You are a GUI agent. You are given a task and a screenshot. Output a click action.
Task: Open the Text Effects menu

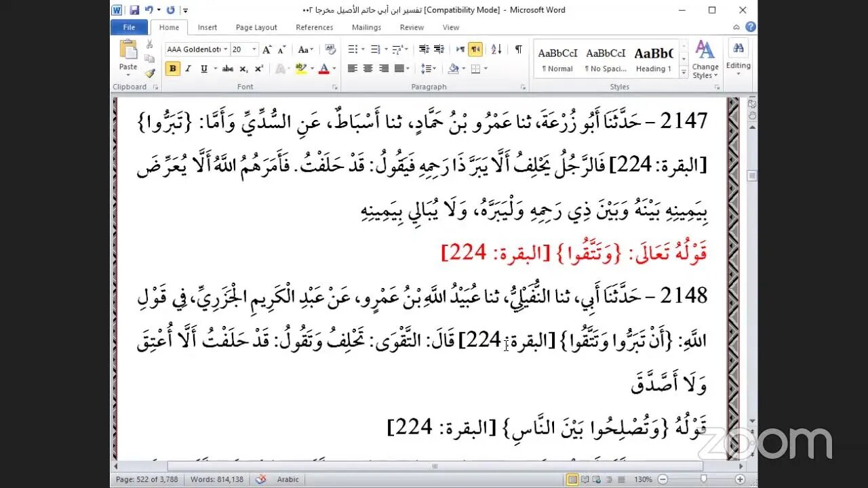[x=281, y=68]
